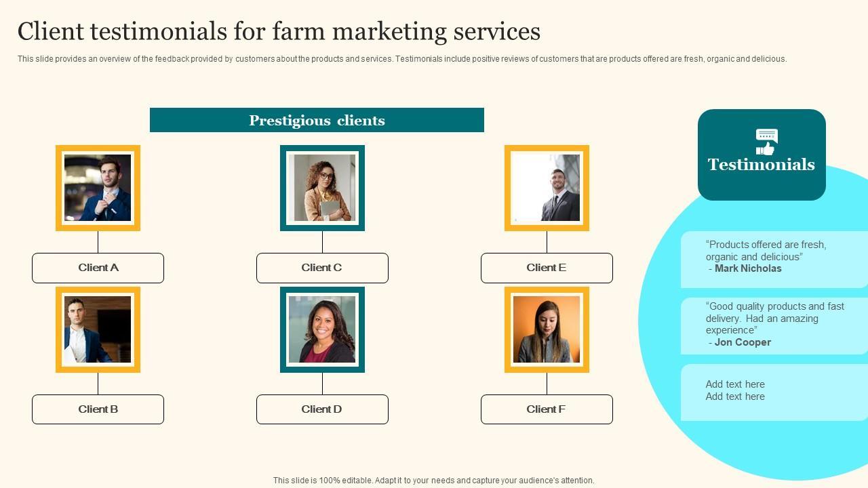Click Client F's photo on orange background
This screenshot has width=868, height=488.
click(547, 329)
